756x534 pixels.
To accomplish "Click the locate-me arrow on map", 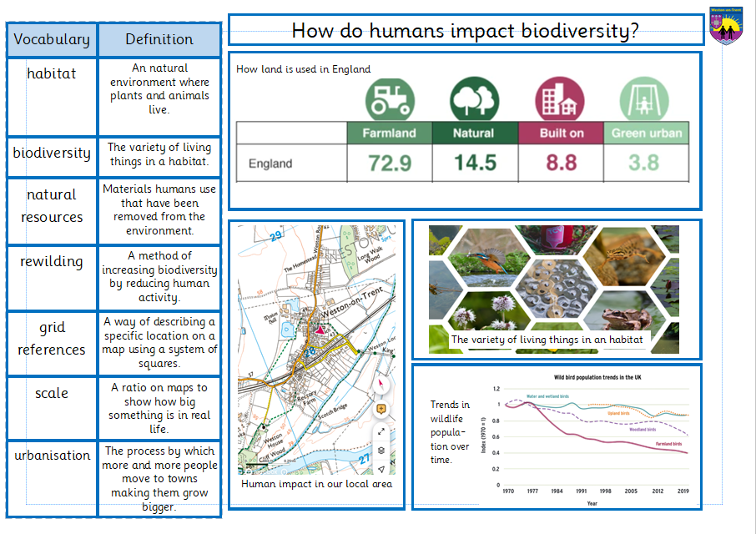I will click(x=381, y=469).
